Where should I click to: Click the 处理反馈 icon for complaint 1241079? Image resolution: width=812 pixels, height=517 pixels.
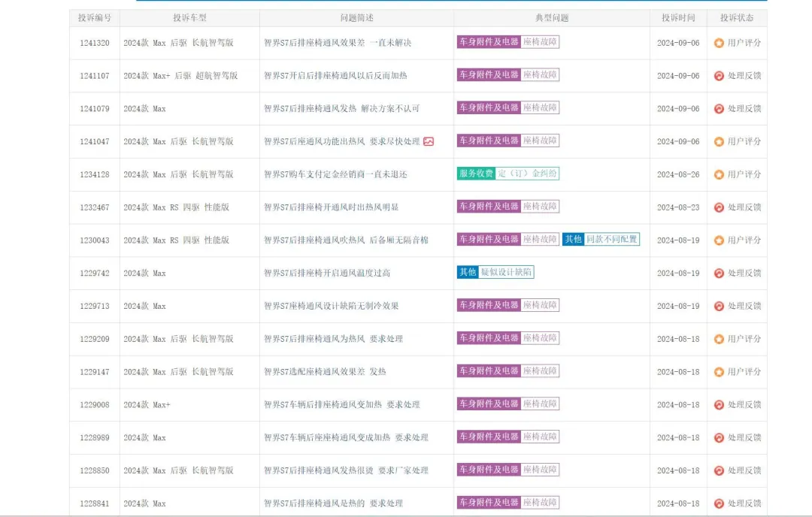point(719,109)
